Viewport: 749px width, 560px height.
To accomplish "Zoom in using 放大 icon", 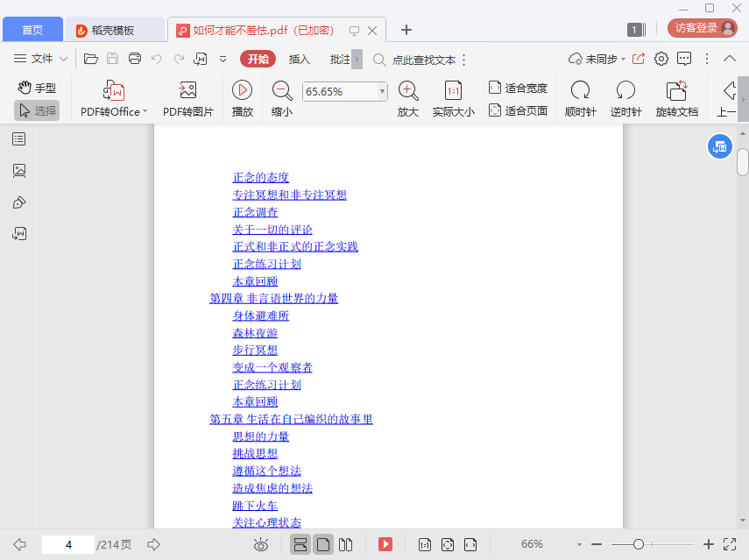I will pos(408,99).
